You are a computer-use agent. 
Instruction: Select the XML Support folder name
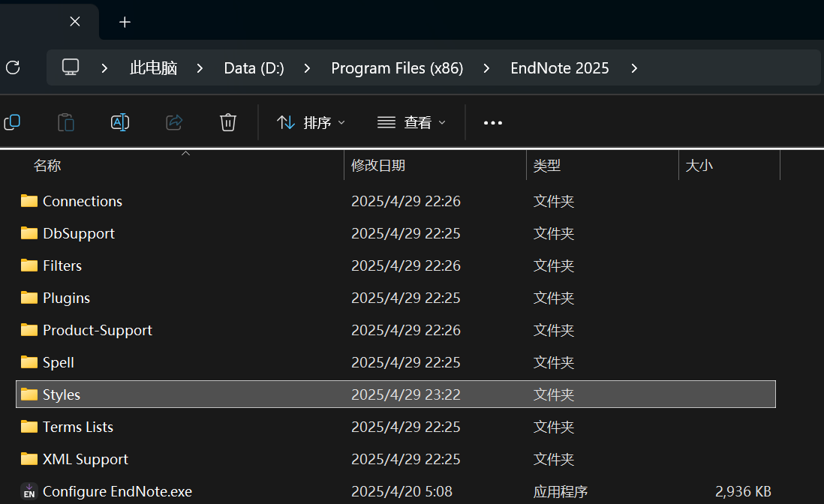point(86,459)
